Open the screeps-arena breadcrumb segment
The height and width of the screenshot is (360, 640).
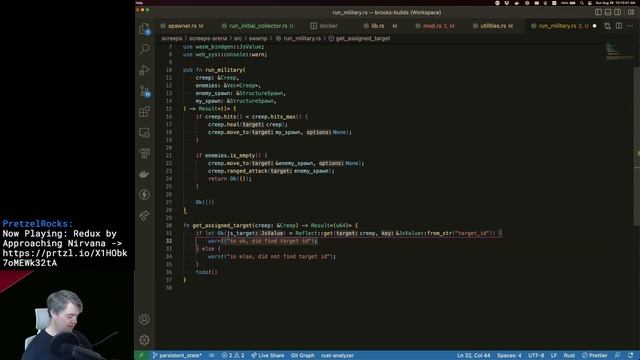pyautogui.click(x=208, y=38)
